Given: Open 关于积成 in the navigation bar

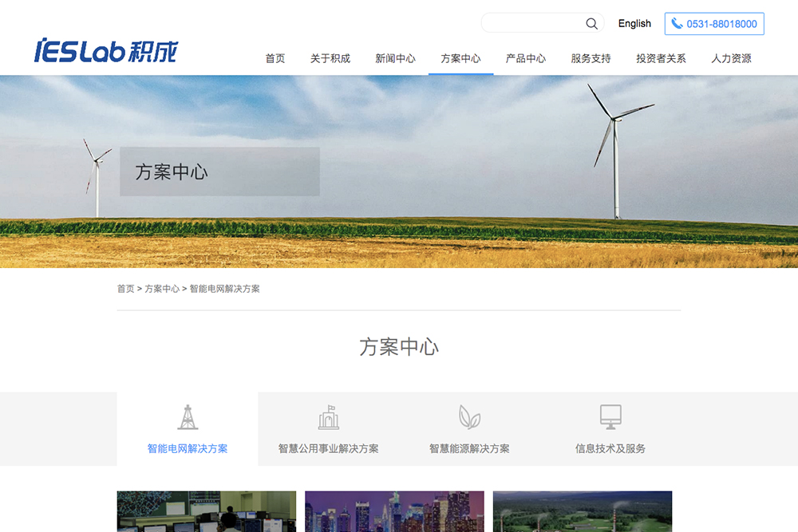Looking at the screenshot, I should click(x=330, y=58).
